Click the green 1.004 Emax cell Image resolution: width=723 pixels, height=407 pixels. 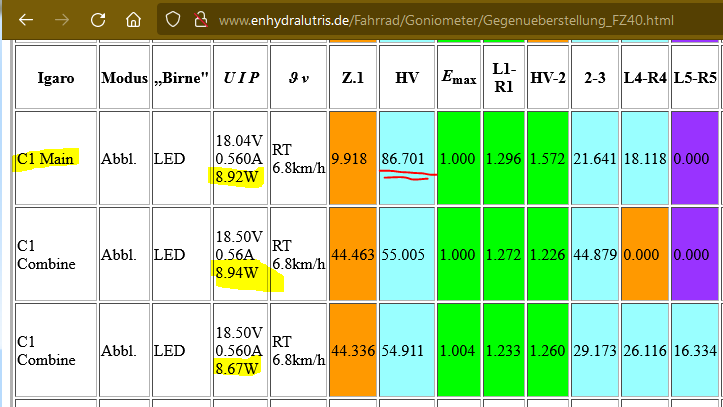click(x=459, y=350)
